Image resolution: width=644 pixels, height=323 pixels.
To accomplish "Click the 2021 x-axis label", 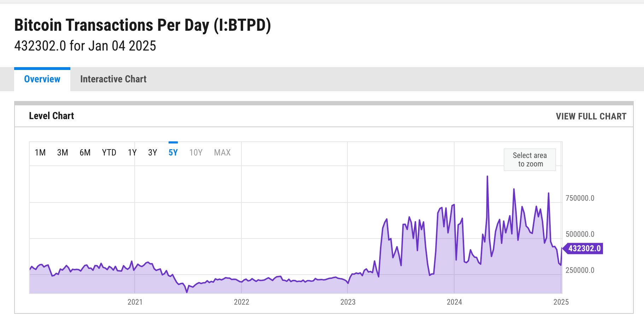I will point(135,302).
